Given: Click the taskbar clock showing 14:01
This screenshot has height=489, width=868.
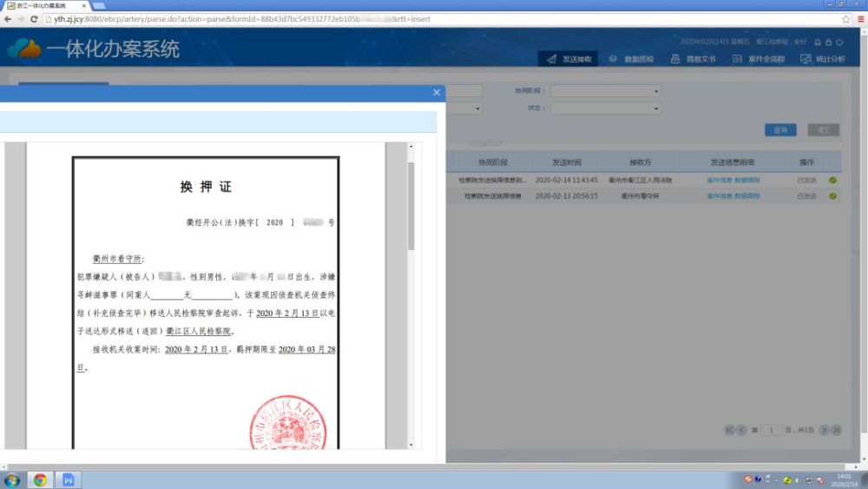Looking at the screenshot, I should [x=844, y=480].
